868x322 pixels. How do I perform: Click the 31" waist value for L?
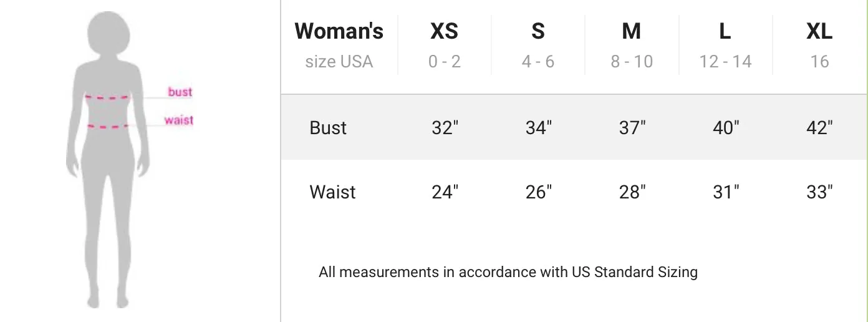(726, 192)
